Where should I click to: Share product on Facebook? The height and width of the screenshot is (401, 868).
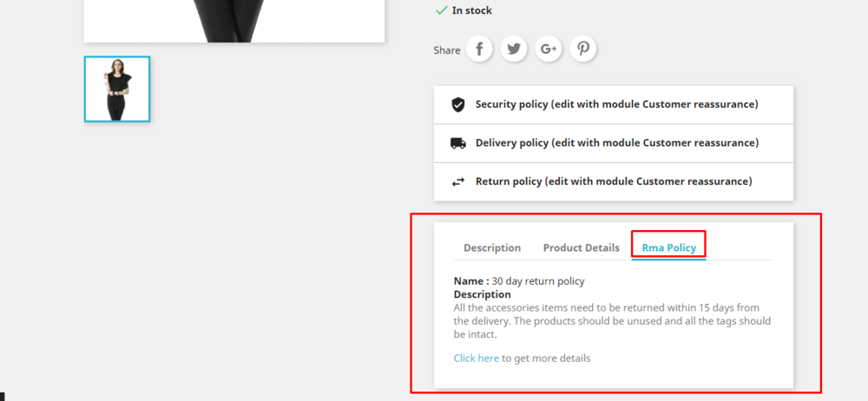[479, 49]
